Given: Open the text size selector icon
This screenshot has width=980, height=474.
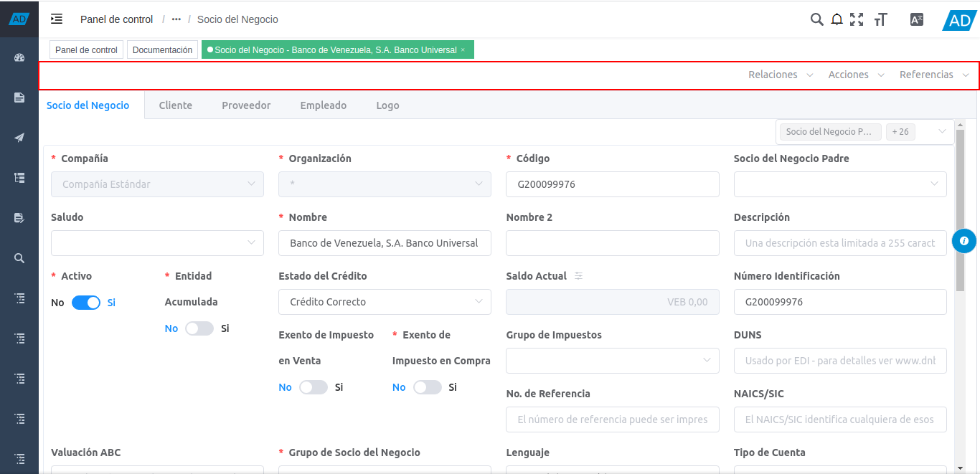Looking at the screenshot, I should pos(881,19).
